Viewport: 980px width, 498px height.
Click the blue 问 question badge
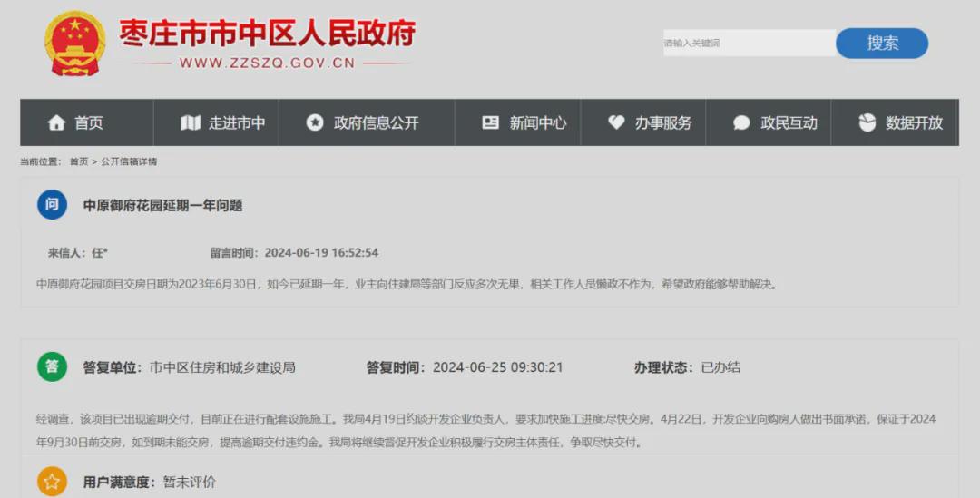(52, 204)
